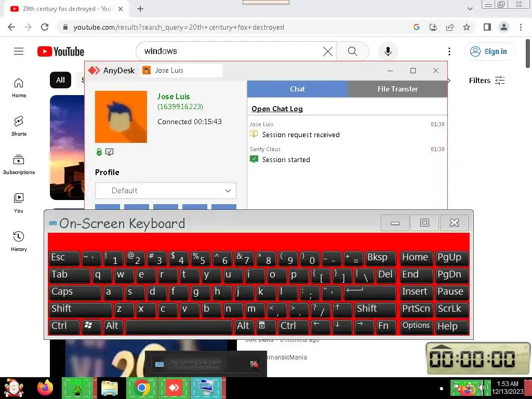Open YouTube search Filters
The height and width of the screenshot is (399, 532).
(486, 81)
